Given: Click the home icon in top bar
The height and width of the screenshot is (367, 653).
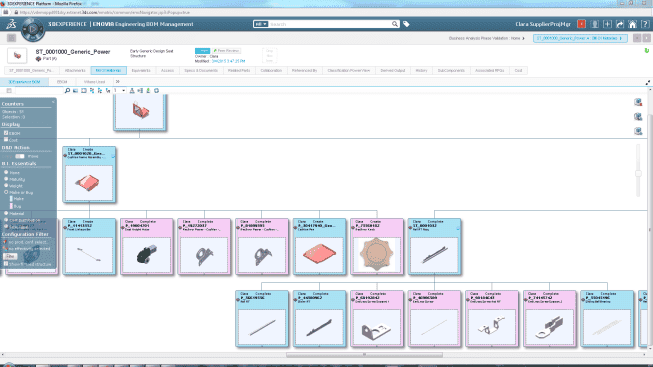Looking at the screenshot, I should tap(632, 24).
